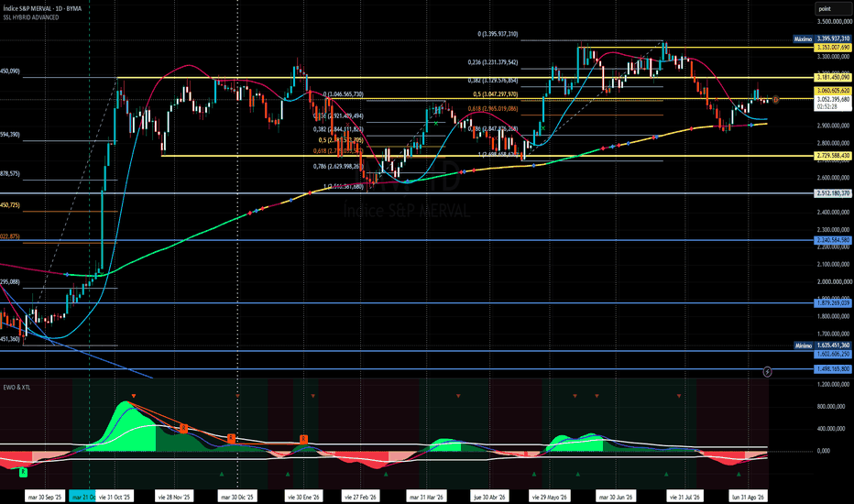854x504 pixels.
Task: Click the bright orange down-triangle above the EWO peak
Action: coord(134,396)
